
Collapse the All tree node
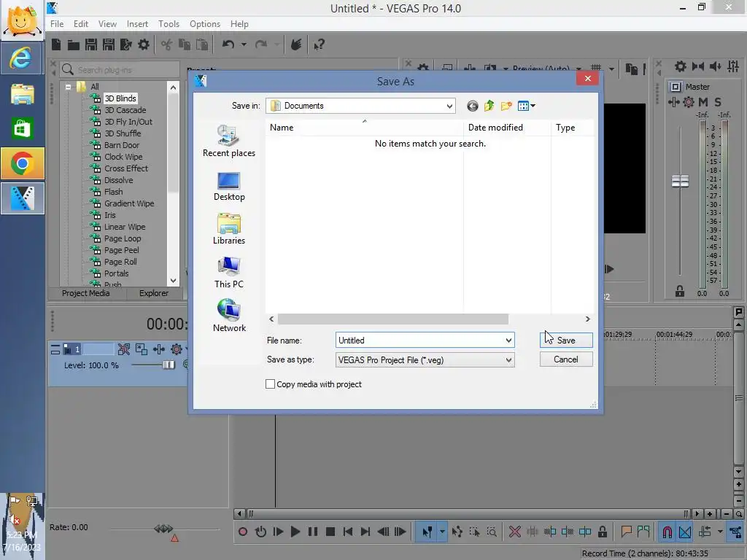(68, 87)
